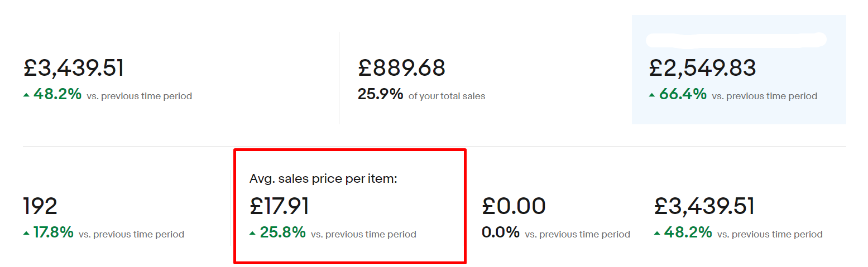Screen dimensions: 868x267
Task: Click the 25.8% change percentage
Action: 282,233
